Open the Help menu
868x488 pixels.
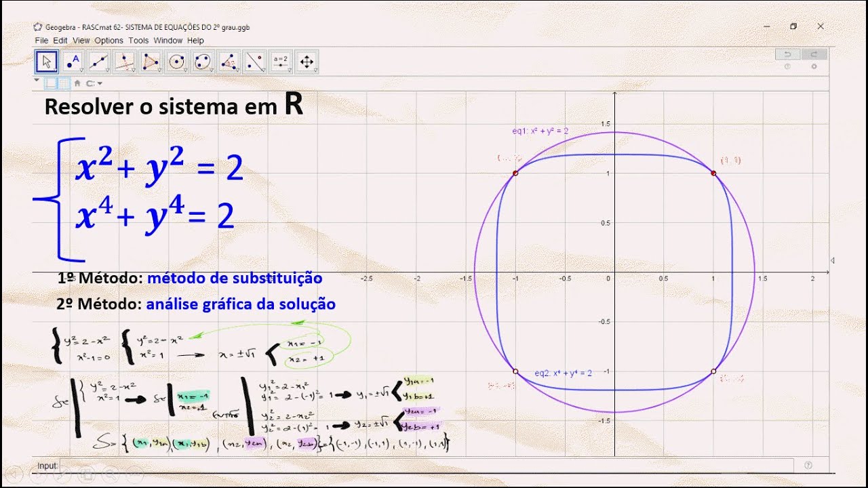[196, 41]
